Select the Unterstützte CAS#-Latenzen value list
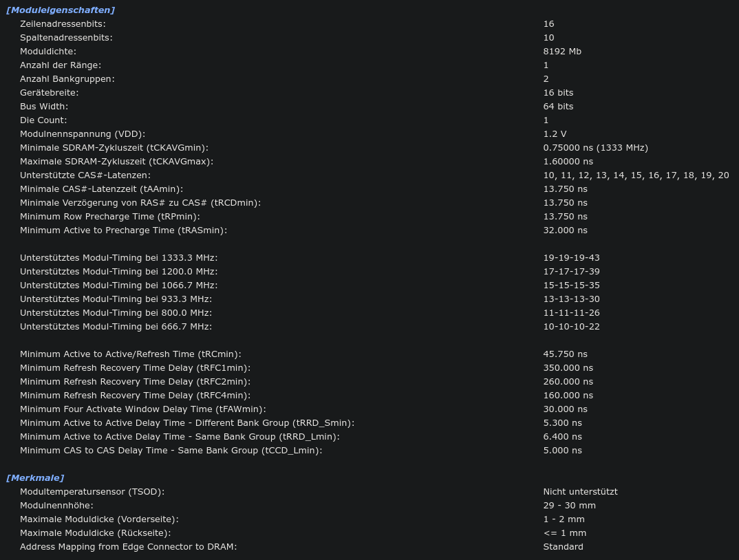739x560 pixels. pos(636,175)
